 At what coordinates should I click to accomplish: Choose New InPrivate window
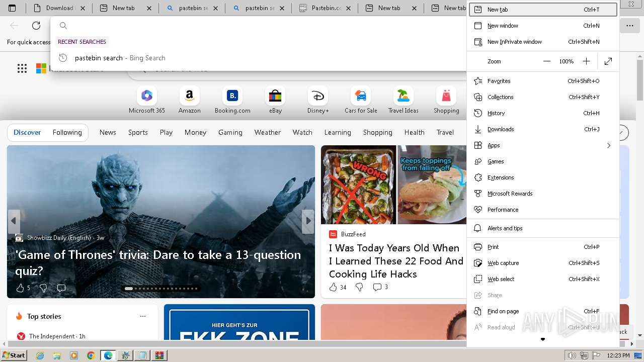pyautogui.click(x=543, y=42)
